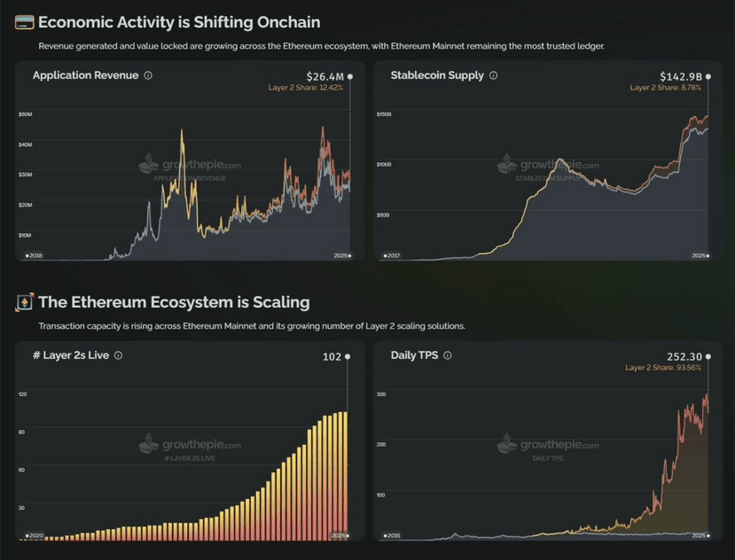Image resolution: width=735 pixels, height=560 pixels.
Task: Click the dot marker next to 252.30
Action: [x=708, y=356]
